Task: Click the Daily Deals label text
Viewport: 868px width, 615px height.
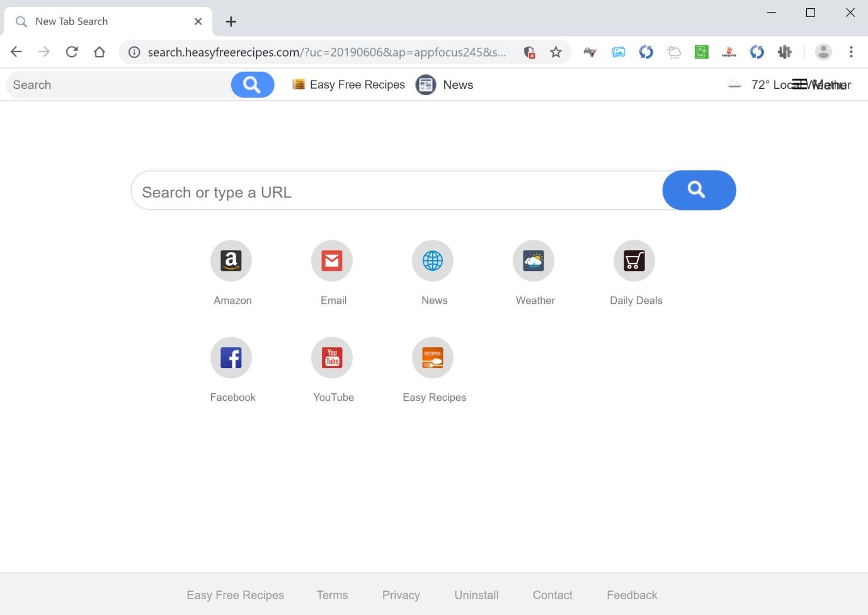Action: (636, 301)
